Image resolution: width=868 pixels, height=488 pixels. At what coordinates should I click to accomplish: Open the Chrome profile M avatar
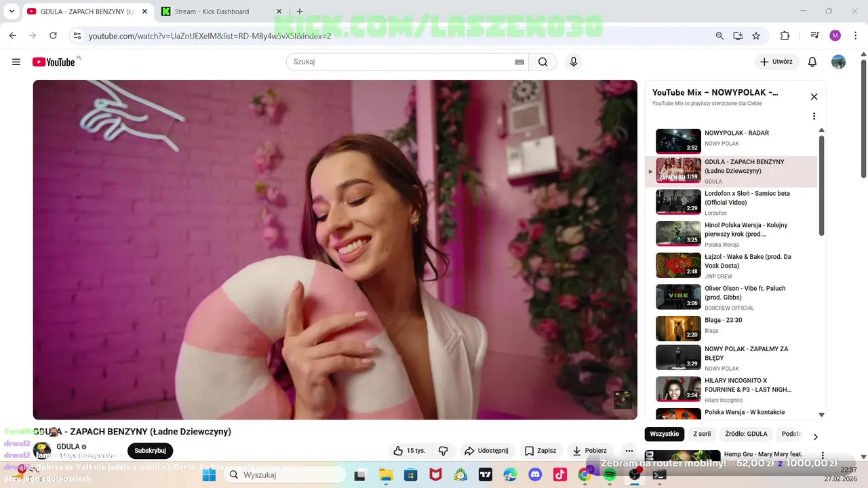[x=835, y=35]
